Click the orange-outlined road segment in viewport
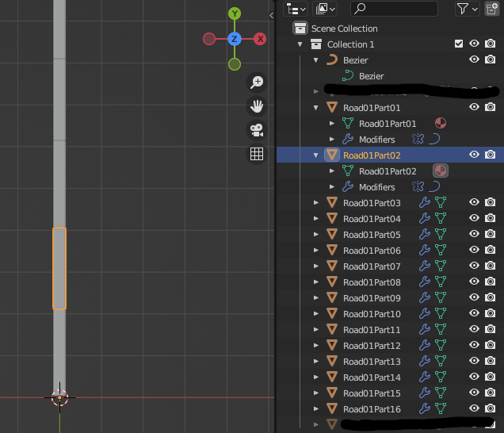Viewport: 504px width, 433px height. (x=59, y=268)
